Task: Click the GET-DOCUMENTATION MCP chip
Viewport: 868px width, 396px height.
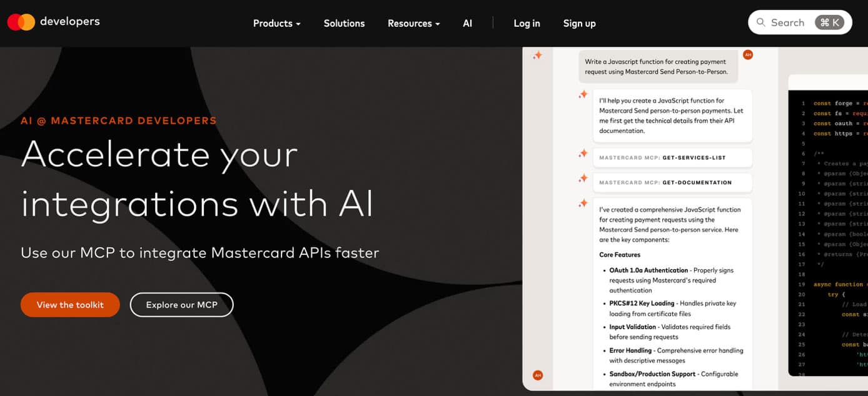Action: pyautogui.click(x=672, y=183)
